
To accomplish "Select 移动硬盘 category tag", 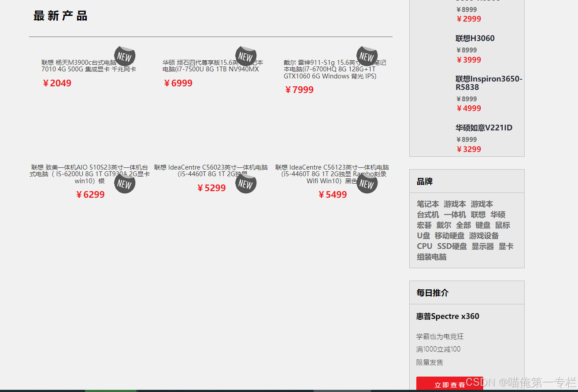I will (449, 236).
